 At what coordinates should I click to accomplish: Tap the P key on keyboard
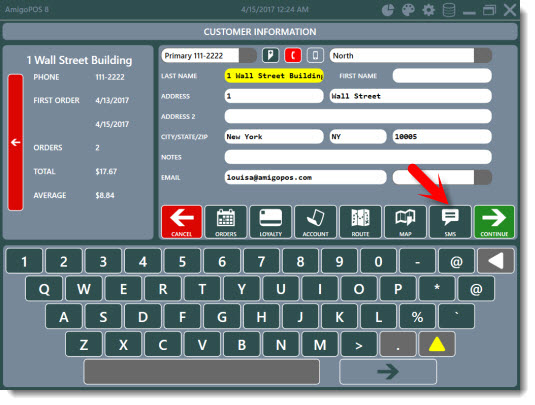pos(398,289)
